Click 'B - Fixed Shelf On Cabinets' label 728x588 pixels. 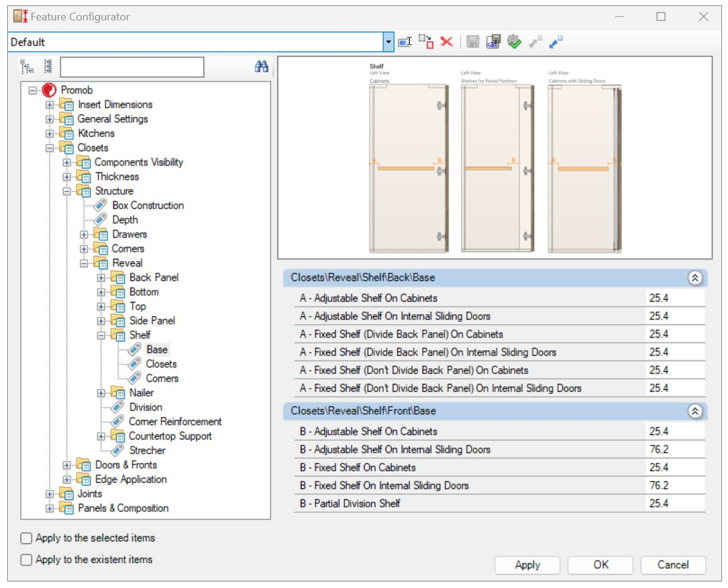click(357, 467)
